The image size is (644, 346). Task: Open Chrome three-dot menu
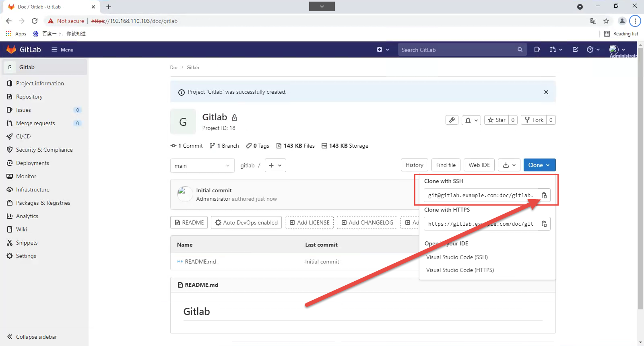click(635, 21)
